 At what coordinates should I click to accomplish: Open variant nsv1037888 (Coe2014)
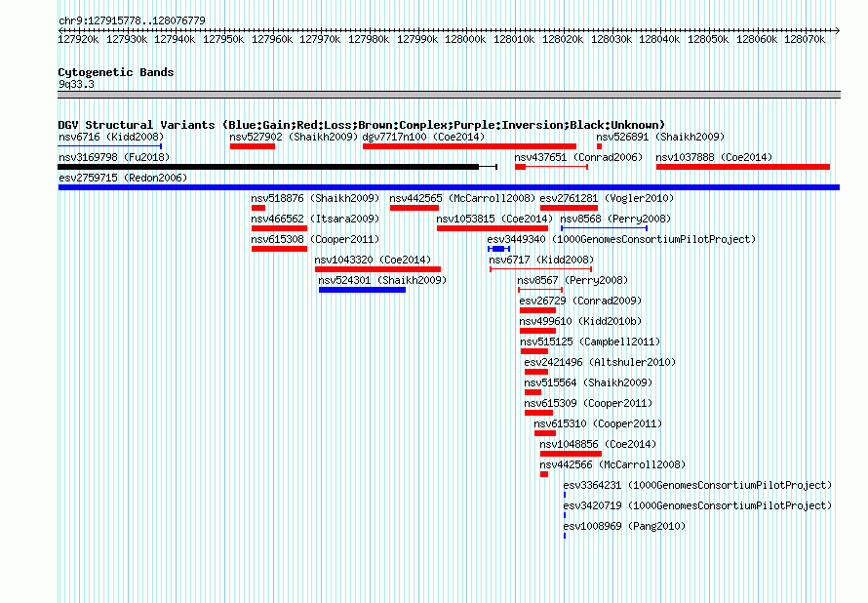point(714,157)
